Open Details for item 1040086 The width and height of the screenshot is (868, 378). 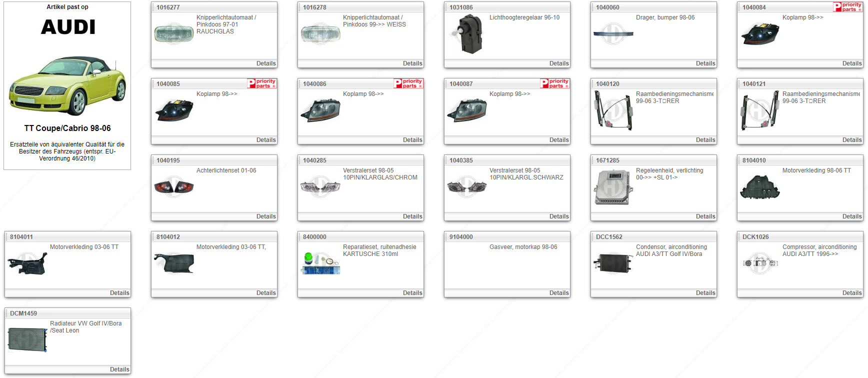tap(412, 140)
